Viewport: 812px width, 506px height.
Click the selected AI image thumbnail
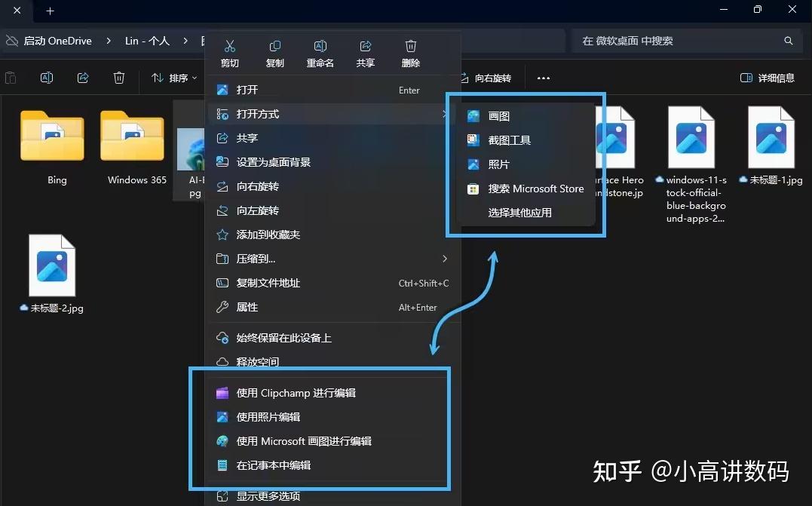click(x=191, y=149)
